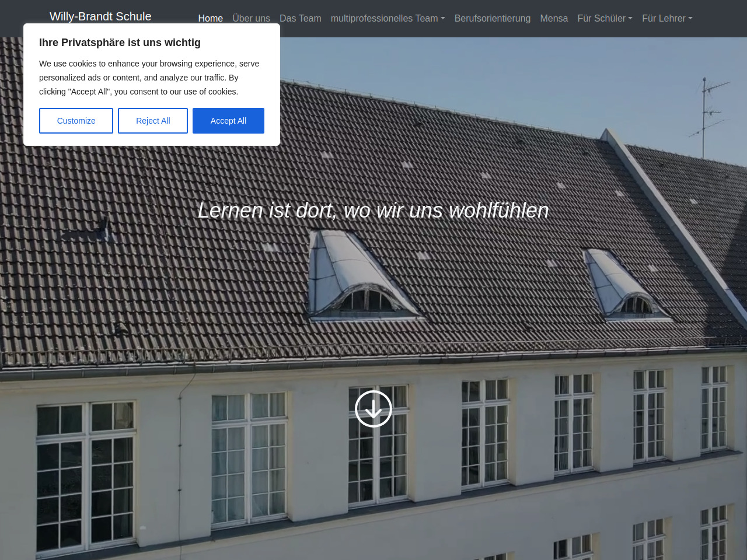Screen dimensions: 747x560
Task: Click the large bottom-left building window
Action: click(x=86, y=475)
